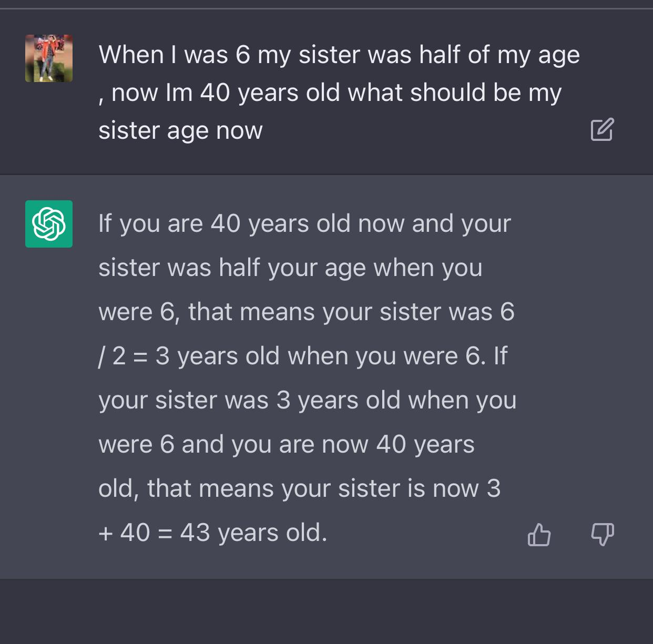Image resolution: width=653 pixels, height=644 pixels.
Task: Give the response a thumbs down
Action: coord(603,535)
